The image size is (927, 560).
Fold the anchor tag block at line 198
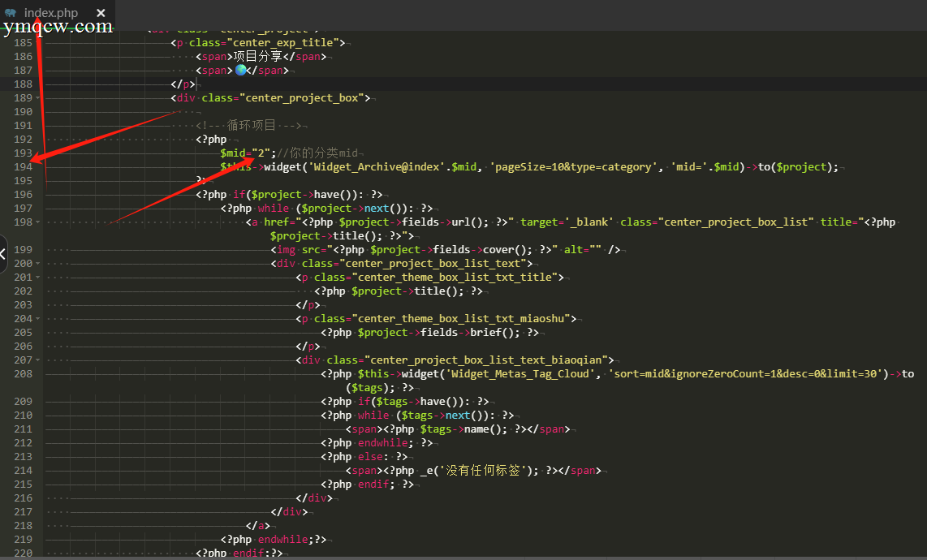pos(38,222)
